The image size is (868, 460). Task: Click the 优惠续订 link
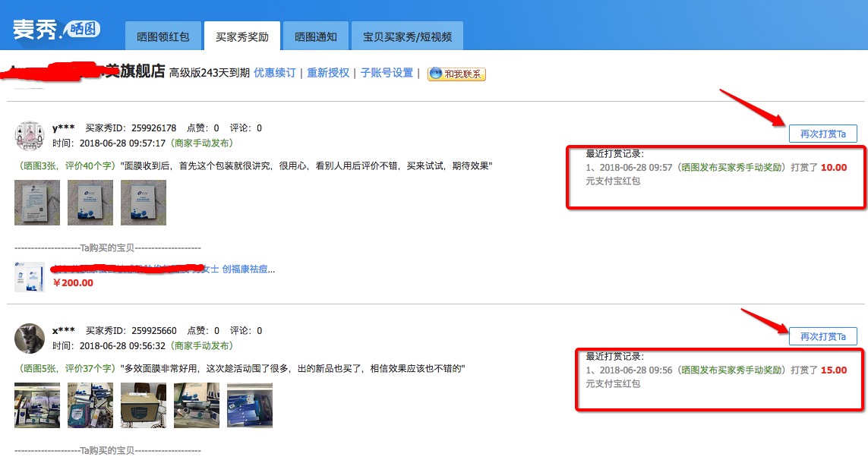[x=275, y=73]
